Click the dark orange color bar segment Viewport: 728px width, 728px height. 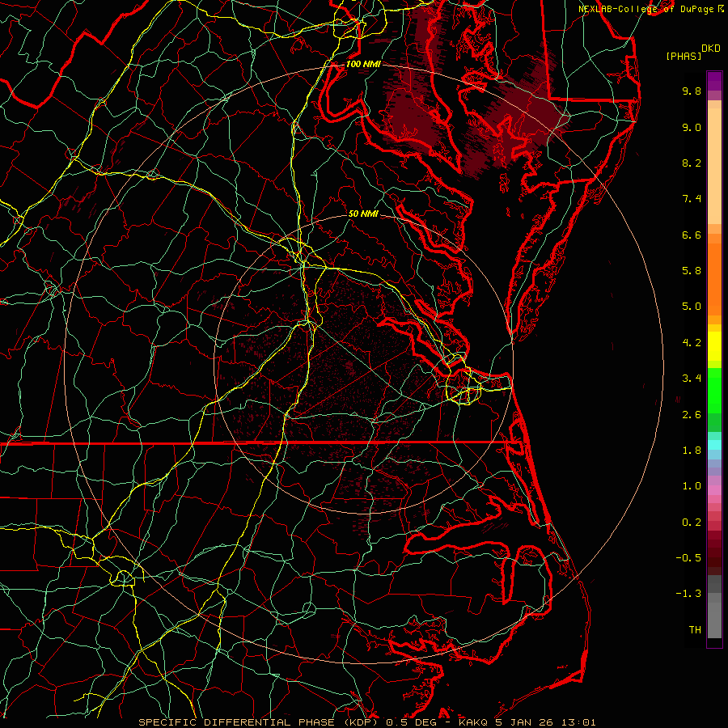(x=714, y=278)
